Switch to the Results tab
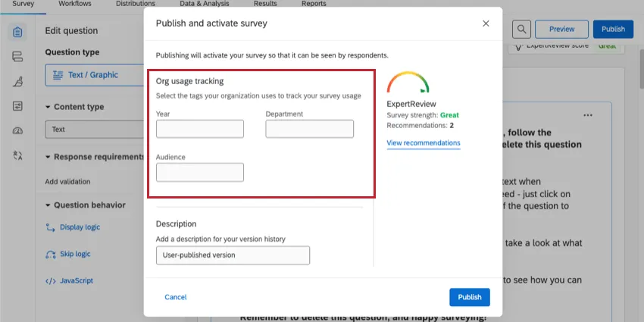 [x=265, y=4]
